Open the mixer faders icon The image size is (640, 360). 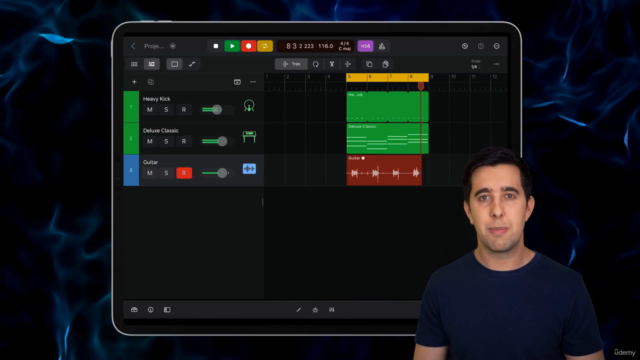[331, 310]
